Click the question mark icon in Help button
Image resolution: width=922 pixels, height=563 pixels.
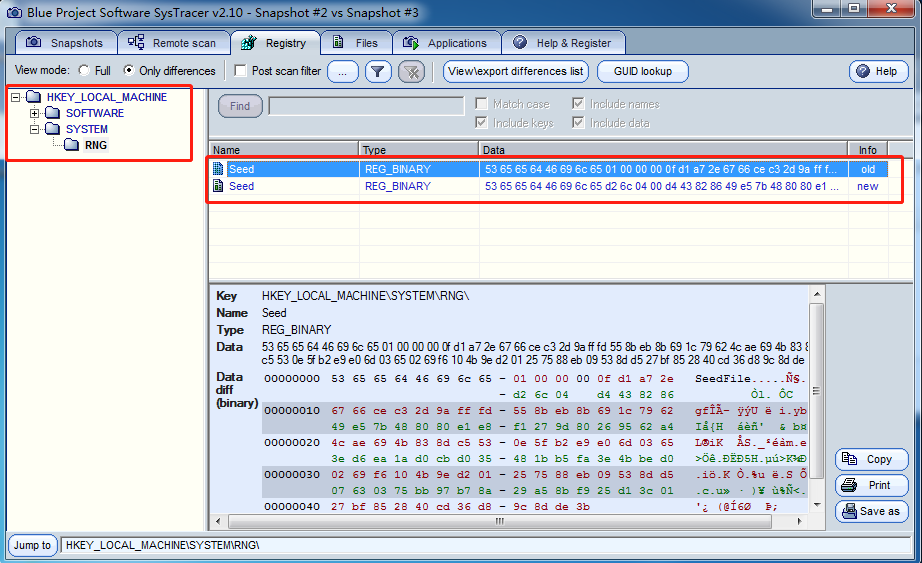pos(863,71)
